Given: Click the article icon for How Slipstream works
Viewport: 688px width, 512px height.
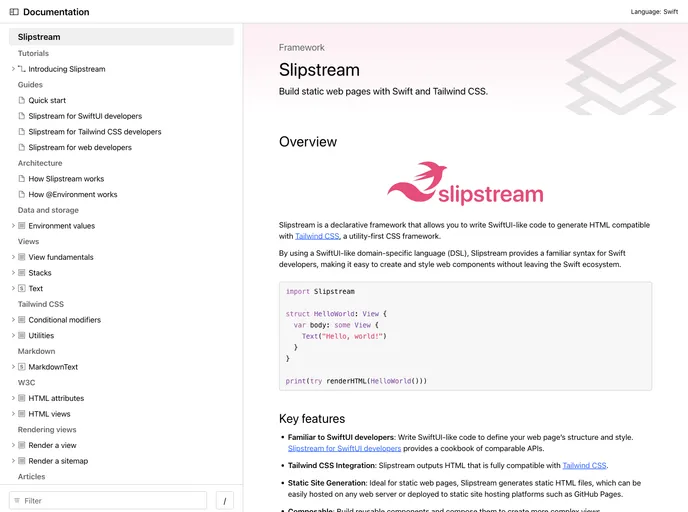Looking at the screenshot, I should [x=22, y=179].
